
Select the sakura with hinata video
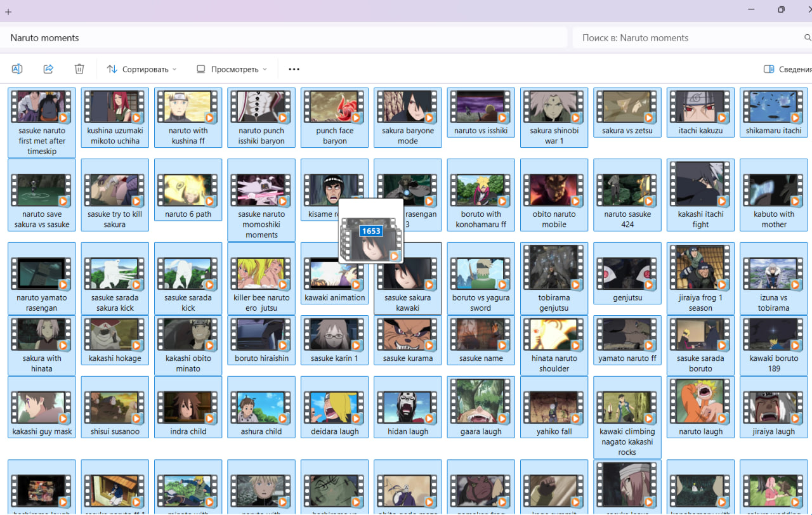pyautogui.click(x=42, y=345)
